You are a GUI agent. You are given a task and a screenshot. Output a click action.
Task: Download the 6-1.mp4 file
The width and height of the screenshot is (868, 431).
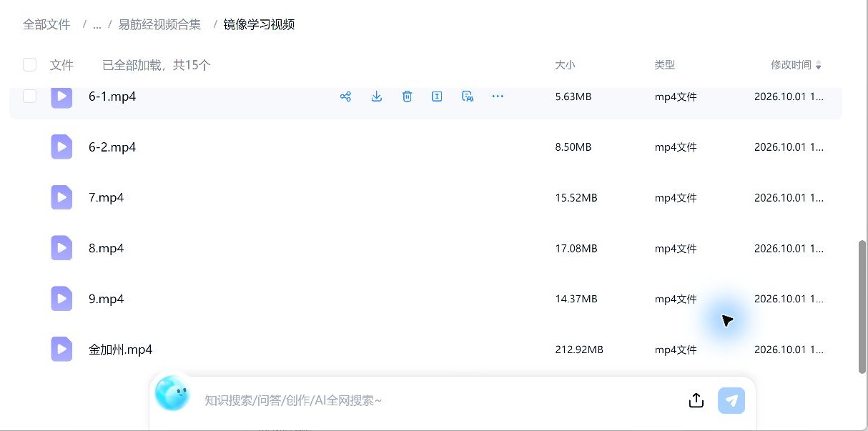point(377,96)
